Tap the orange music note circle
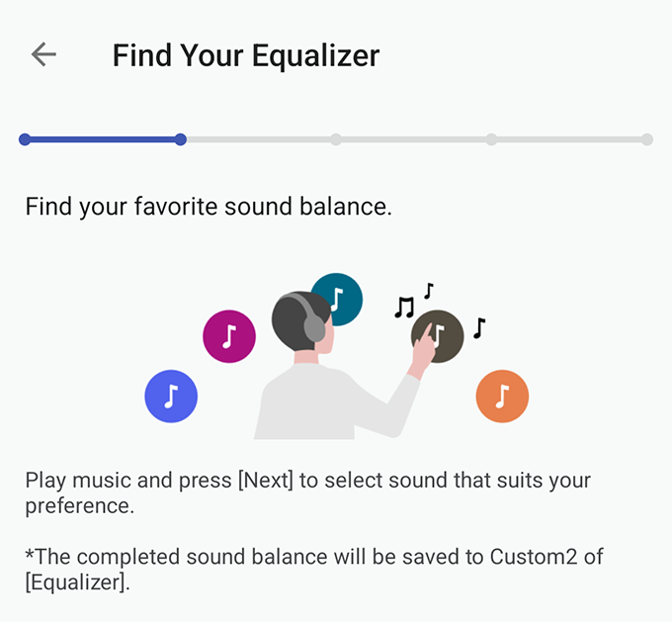Image resolution: width=672 pixels, height=622 pixels. [502, 396]
